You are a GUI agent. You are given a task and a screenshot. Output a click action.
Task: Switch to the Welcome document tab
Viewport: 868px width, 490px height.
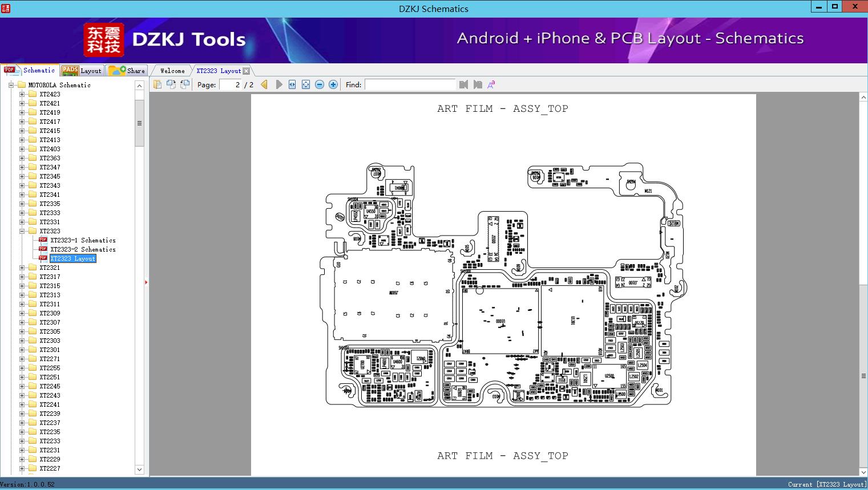coord(172,71)
